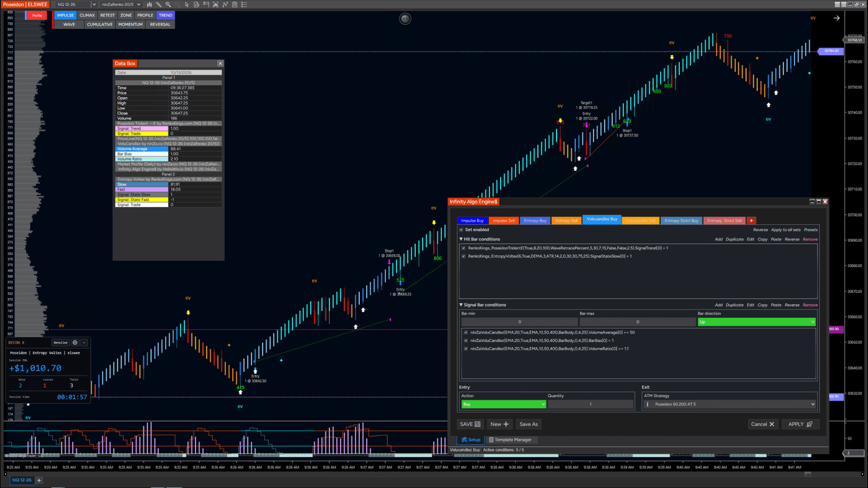Open the Action Buy dropdown

(503, 405)
